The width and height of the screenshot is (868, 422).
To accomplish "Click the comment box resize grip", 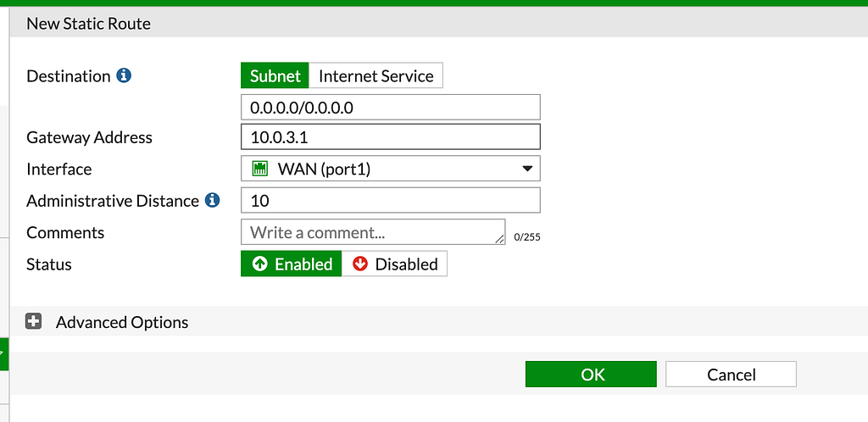I will (499, 239).
